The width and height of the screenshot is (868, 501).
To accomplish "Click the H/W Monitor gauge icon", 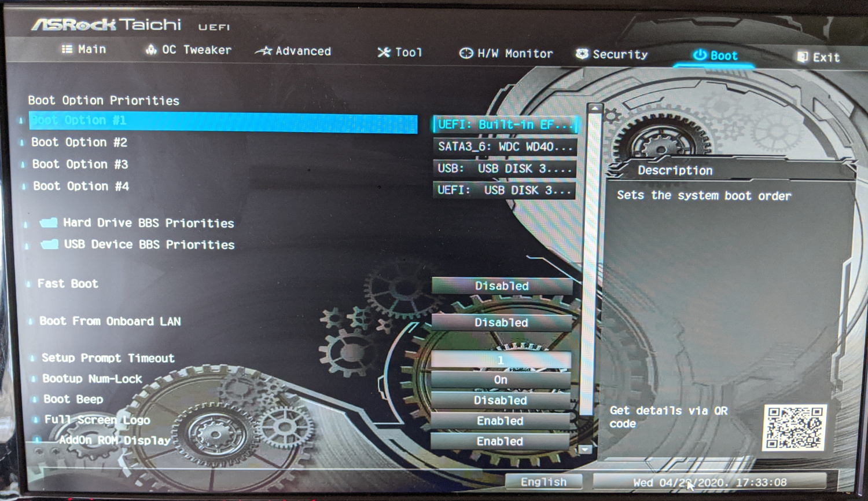I will click(x=466, y=53).
